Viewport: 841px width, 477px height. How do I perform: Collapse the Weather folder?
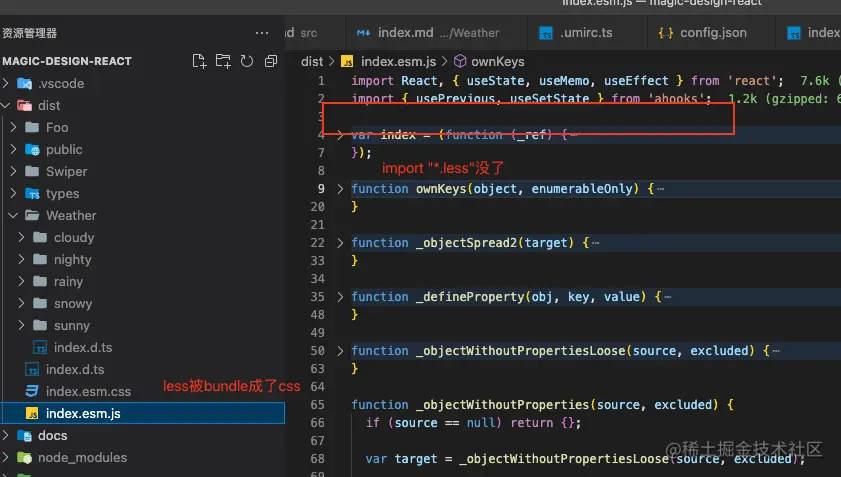click(14, 215)
